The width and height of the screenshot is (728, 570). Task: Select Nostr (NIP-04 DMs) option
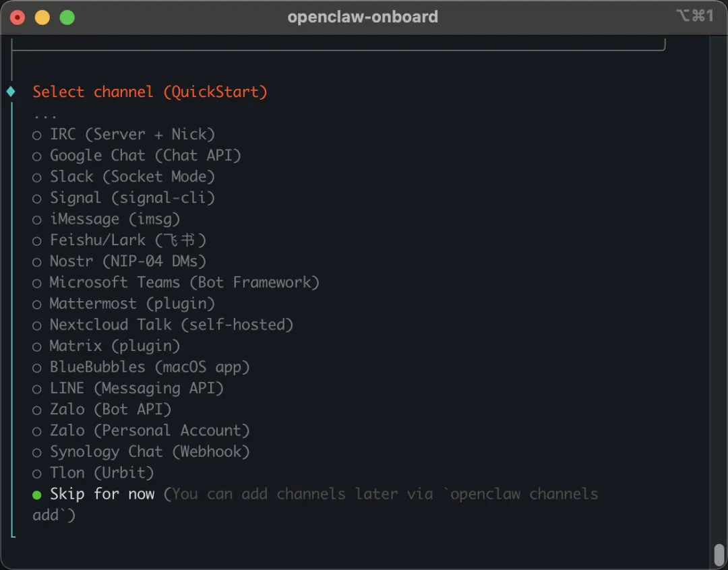[x=119, y=261]
